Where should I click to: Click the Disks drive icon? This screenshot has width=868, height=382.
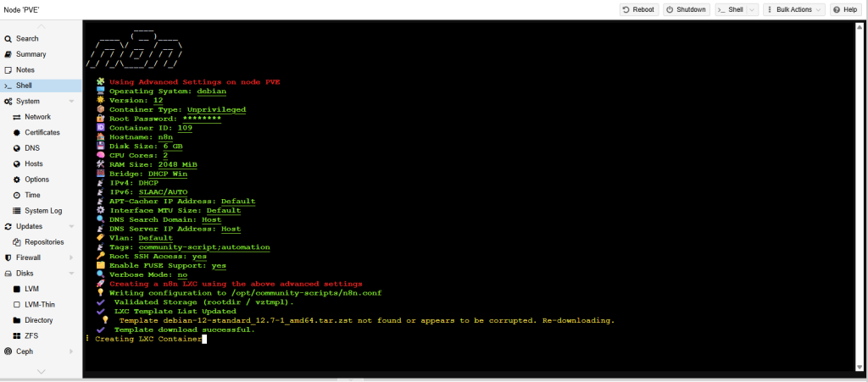[8, 273]
